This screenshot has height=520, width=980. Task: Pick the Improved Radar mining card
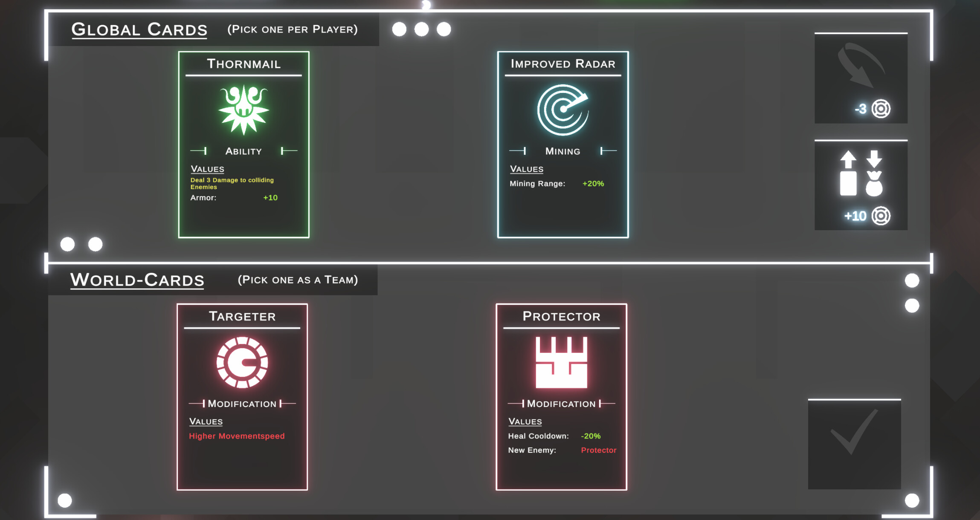[562, 143]
